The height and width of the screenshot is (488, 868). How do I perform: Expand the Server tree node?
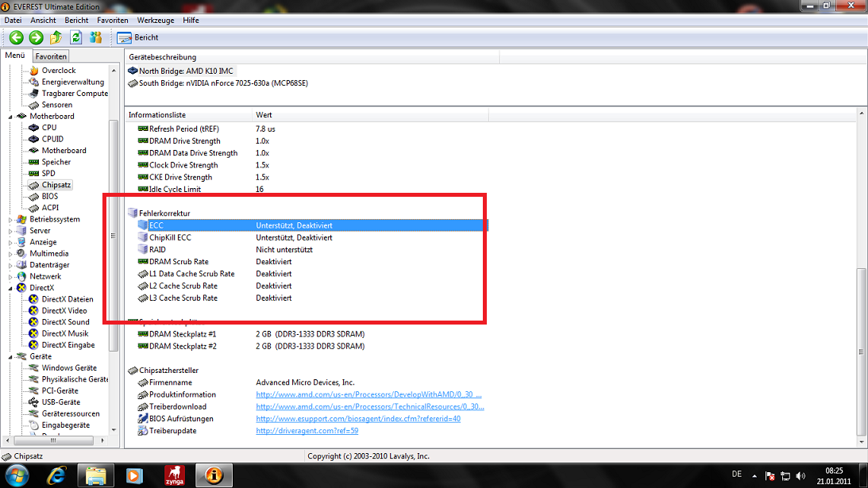tap(10, 231)
